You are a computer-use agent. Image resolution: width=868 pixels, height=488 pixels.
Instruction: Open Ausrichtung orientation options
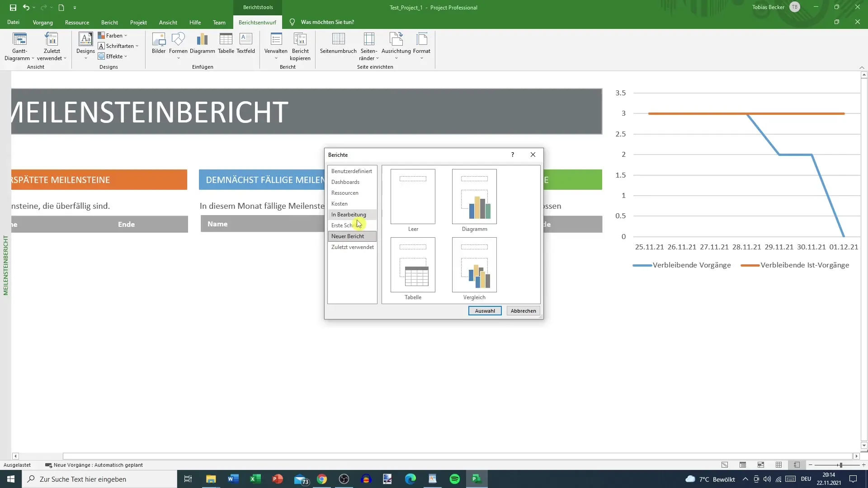396,46
